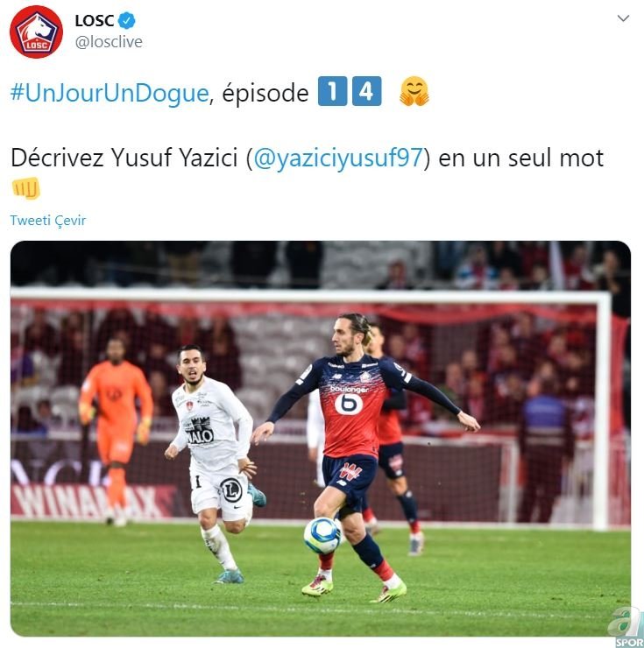Click the keycap number 4 emoji

click(366, 91)
